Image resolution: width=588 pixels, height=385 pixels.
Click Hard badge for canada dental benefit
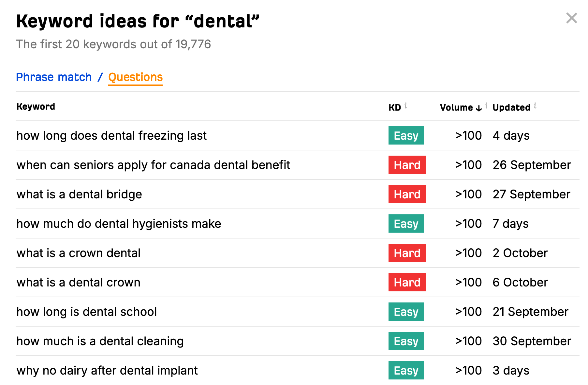pyautogui.click(x=407, y=165)
